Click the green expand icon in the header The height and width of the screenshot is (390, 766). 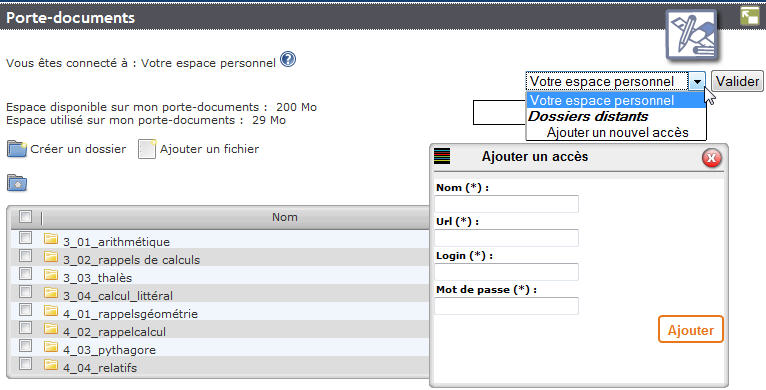[x=749, y=16]
